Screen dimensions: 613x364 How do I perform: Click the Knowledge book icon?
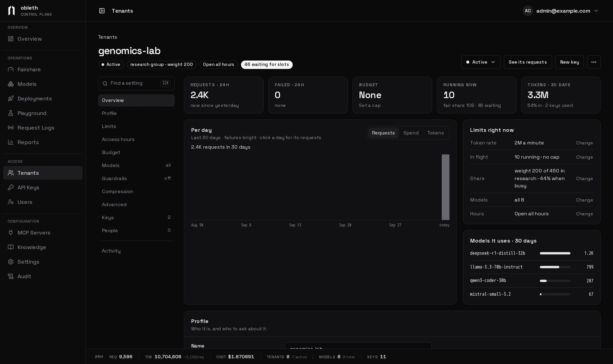point(11,247)
